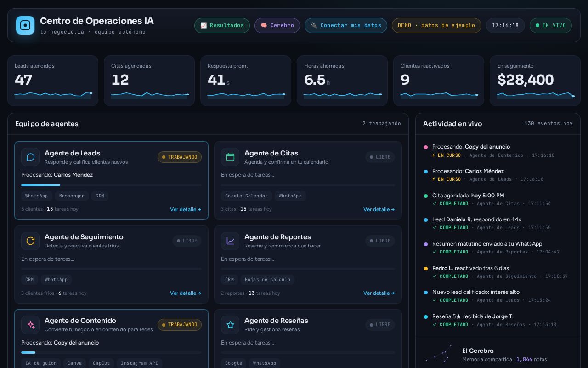
Task: Click activity Reseña 5★ recibida de Jorge T.
Action: click(x=498, y=320)
